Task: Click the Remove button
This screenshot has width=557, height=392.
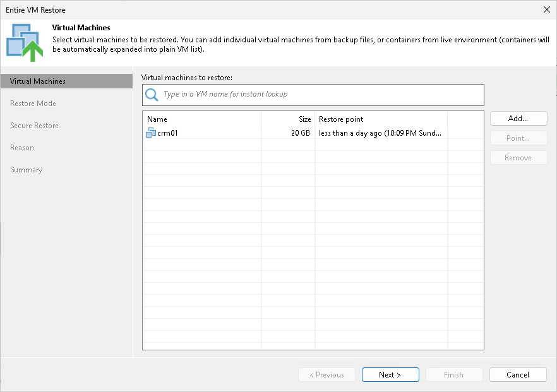Action: pos(518,157)
